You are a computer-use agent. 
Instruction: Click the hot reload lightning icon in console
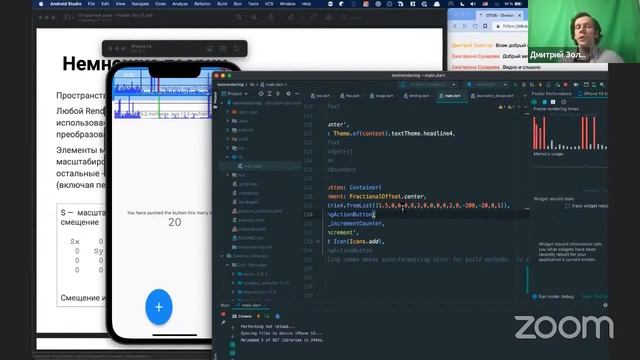pos(258,316)
